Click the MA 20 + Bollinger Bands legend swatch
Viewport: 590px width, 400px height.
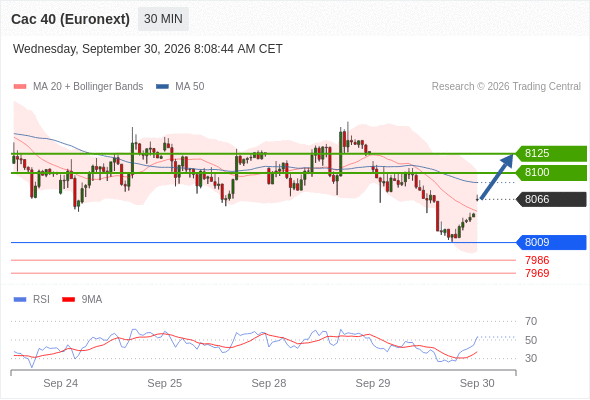20,87
